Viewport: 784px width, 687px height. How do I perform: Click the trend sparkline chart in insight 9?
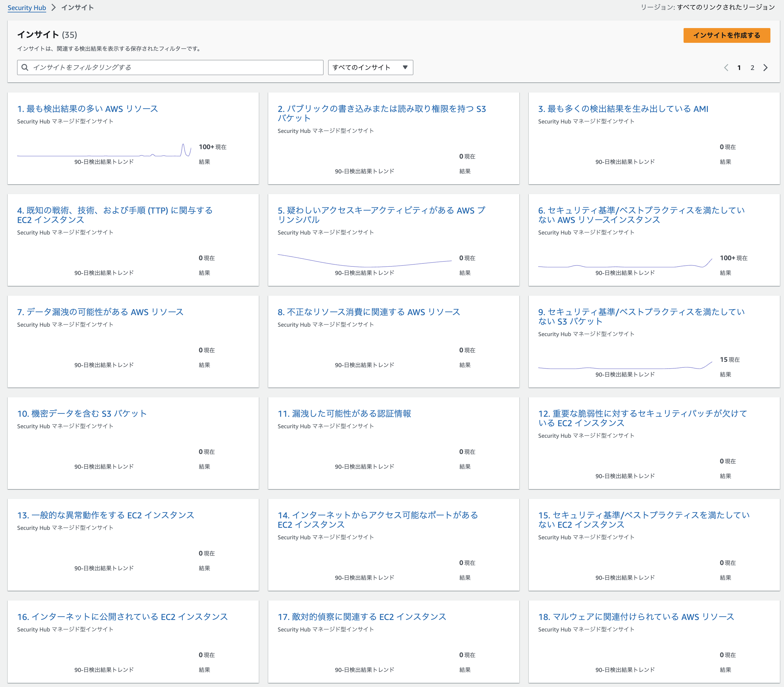point(625,365)
